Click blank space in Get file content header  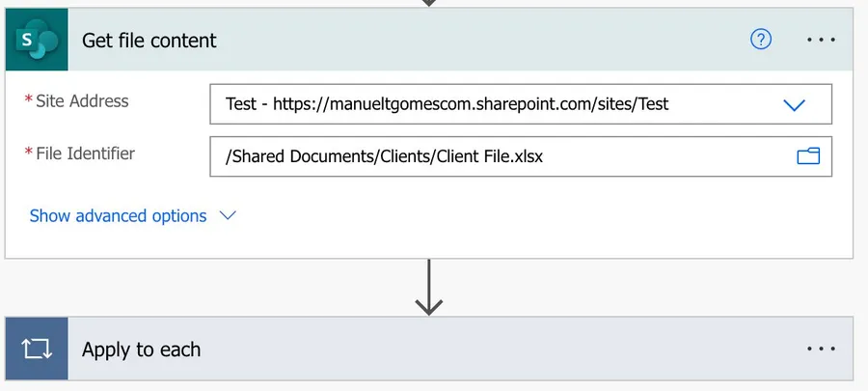482,41
